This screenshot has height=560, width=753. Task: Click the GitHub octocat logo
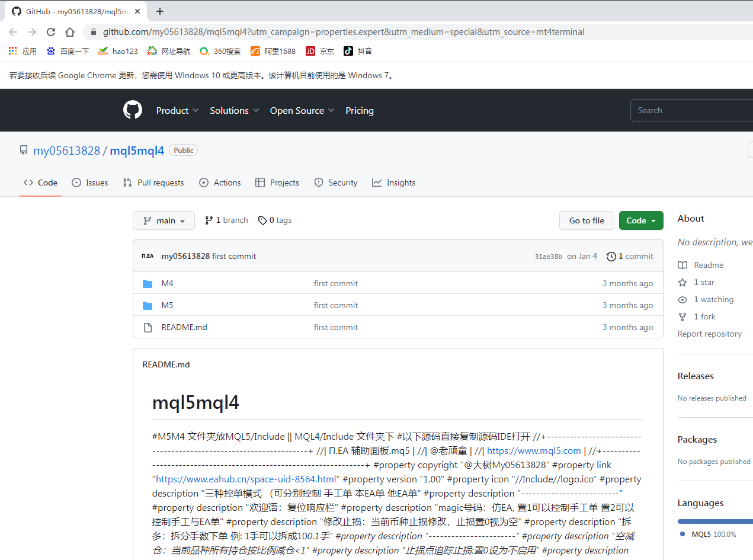133,110
